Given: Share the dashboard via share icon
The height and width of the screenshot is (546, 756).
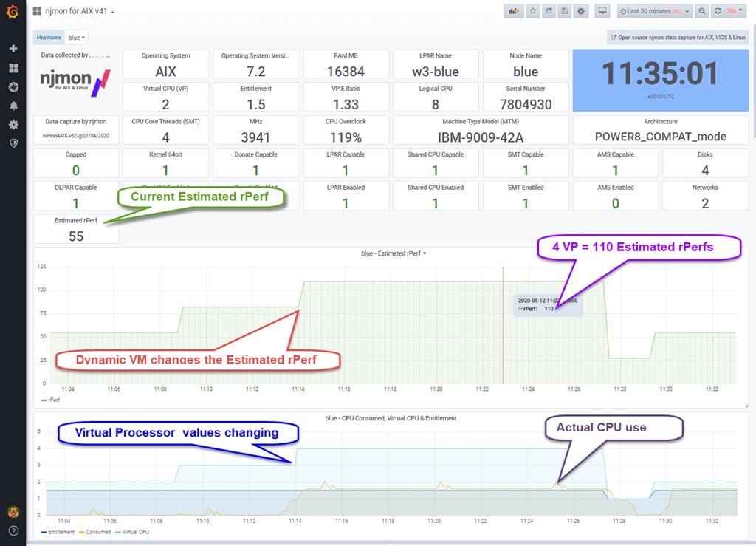Looking at the screenshot, I should (549, 11).
